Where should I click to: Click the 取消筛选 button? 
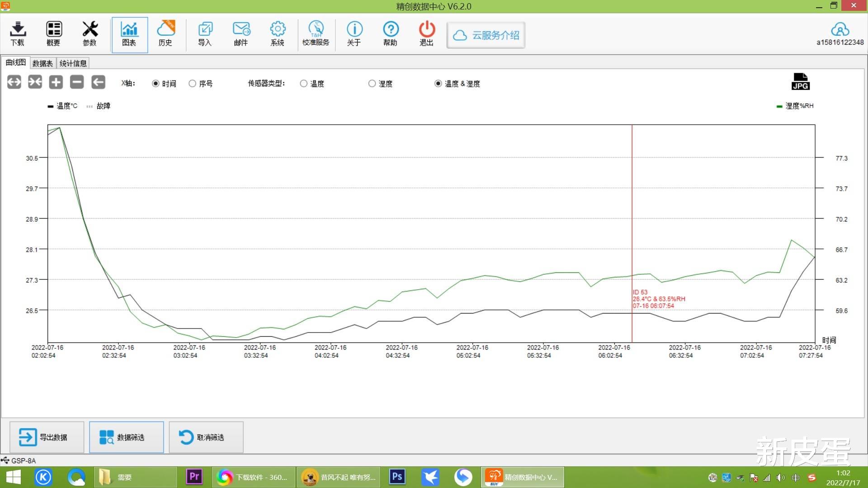tap(206, 437)
